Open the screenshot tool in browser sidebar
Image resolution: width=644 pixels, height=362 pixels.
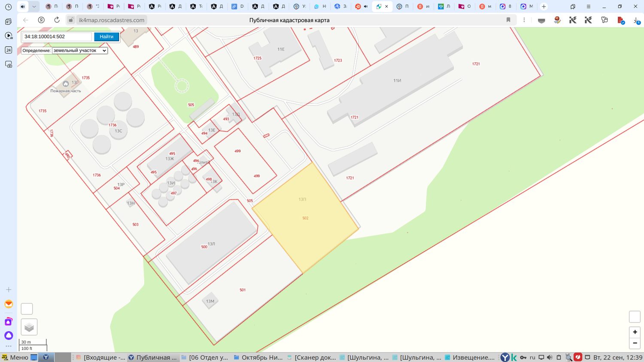(8, 64)
